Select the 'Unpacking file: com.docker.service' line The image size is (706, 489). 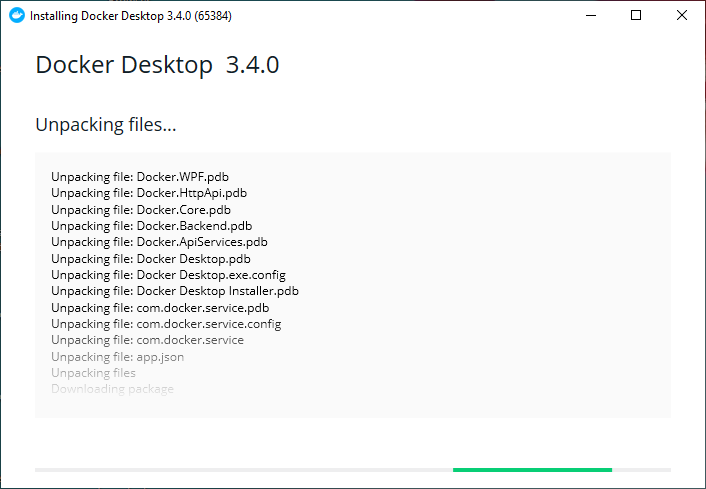point(148,340)
